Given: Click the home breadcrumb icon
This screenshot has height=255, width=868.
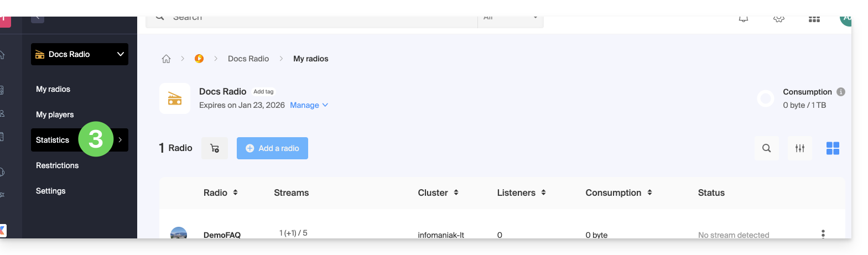Looking at the screenshot, I should [166, 59].
